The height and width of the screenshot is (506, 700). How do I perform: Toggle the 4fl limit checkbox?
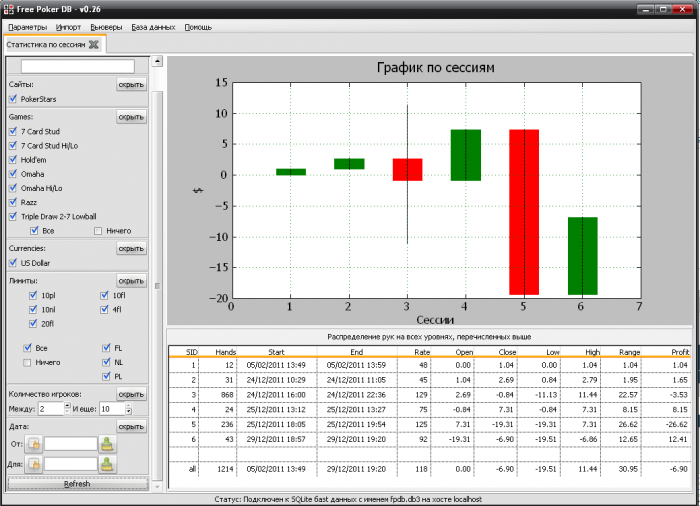click(x=104, y=309)
